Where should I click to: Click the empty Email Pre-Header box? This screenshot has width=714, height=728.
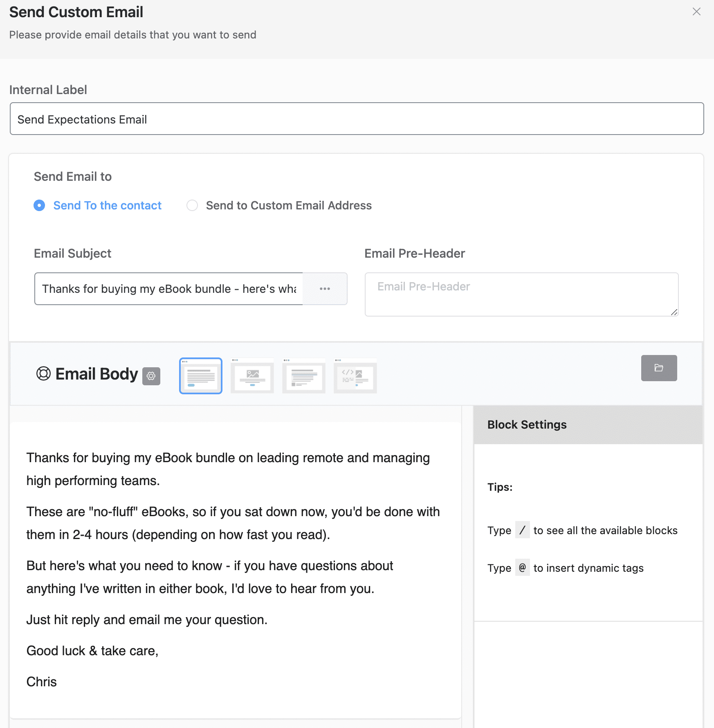(x=521, y=294)
